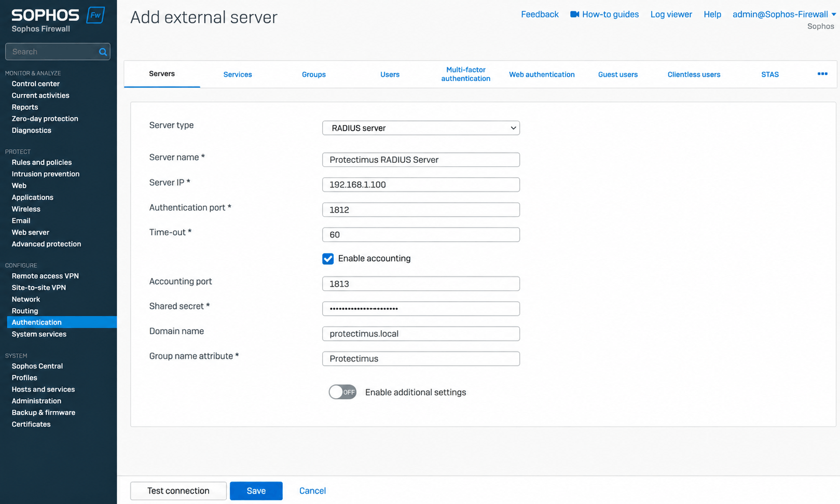
Task: Click the Feedback link
Action: (x=540, y=15)
